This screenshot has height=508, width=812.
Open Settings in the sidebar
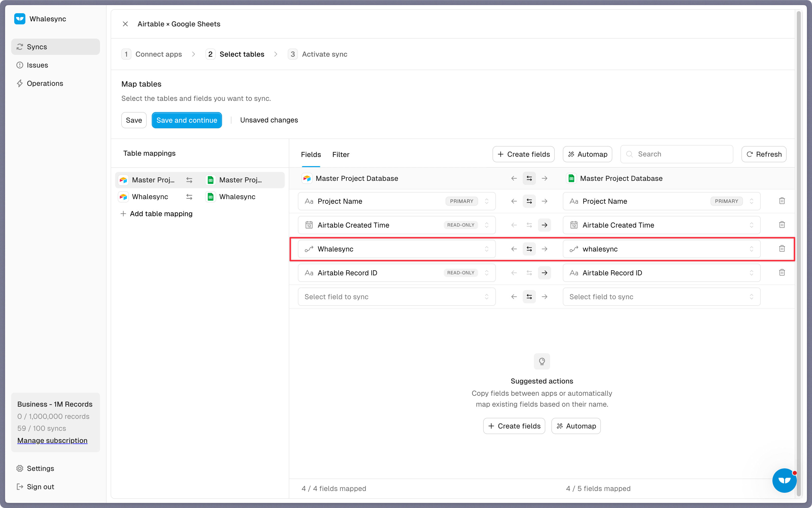(55, 468)
